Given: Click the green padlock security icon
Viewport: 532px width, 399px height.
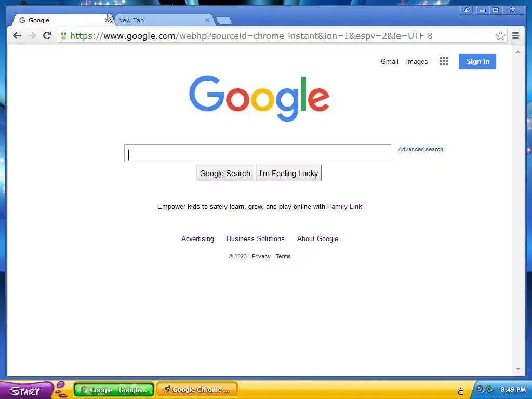Looking at the screenshot, I should [x=63, y=36].
